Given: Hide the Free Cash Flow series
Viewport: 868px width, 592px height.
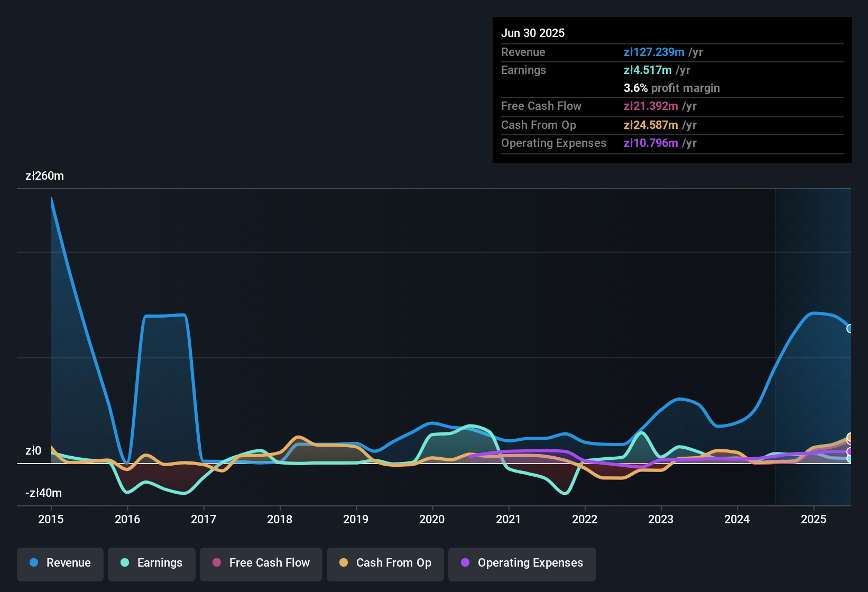Looking at the screenshot, I should click(x=261, y=563).
